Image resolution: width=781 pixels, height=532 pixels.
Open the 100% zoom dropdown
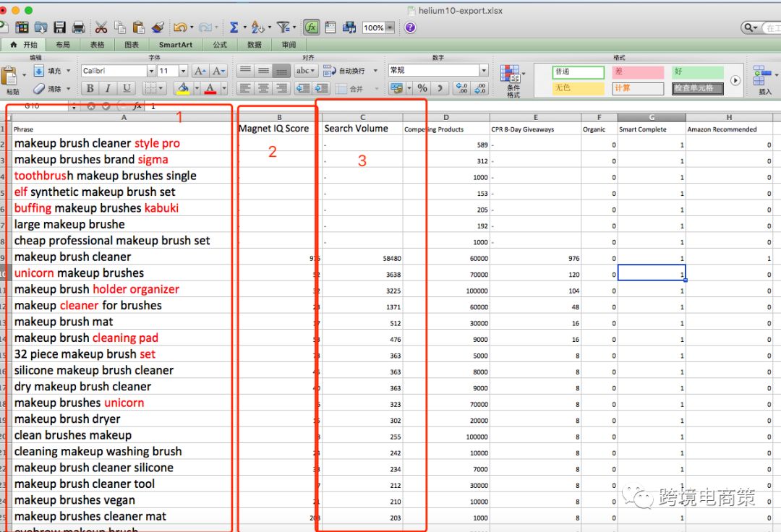tap(390, 28)
